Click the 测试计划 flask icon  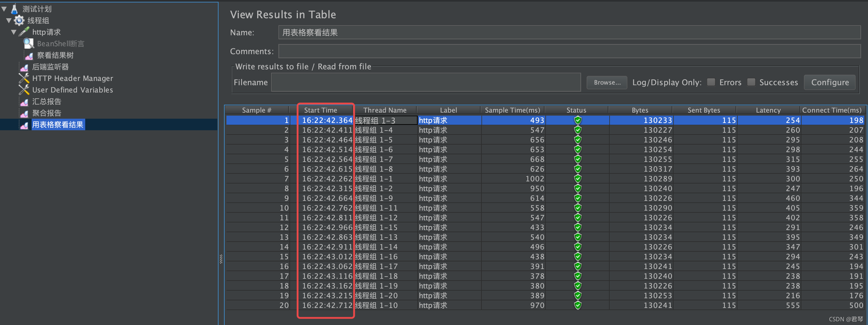click(15, 9)
